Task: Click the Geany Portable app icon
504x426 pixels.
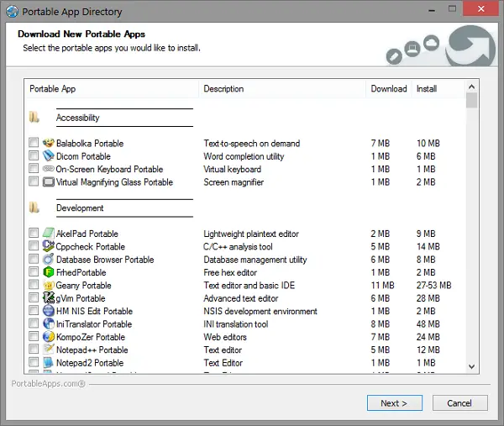Action: tap(49, 286)
